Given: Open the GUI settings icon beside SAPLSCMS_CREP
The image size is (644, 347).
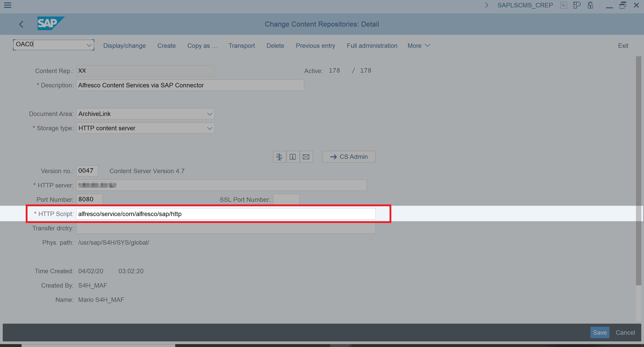Looking at the screenshot, I should [577, 5].
